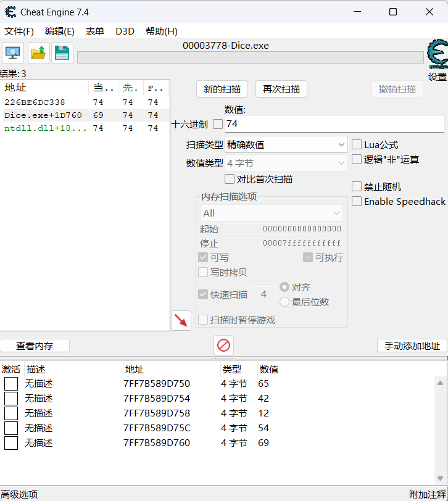Select the green ntdll.dll+18... result row

coord(85,128)
